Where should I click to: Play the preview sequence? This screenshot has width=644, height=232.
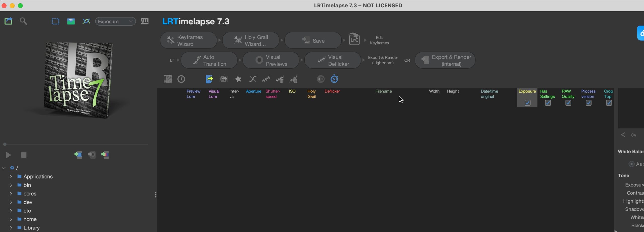click(x=8, y=155)
